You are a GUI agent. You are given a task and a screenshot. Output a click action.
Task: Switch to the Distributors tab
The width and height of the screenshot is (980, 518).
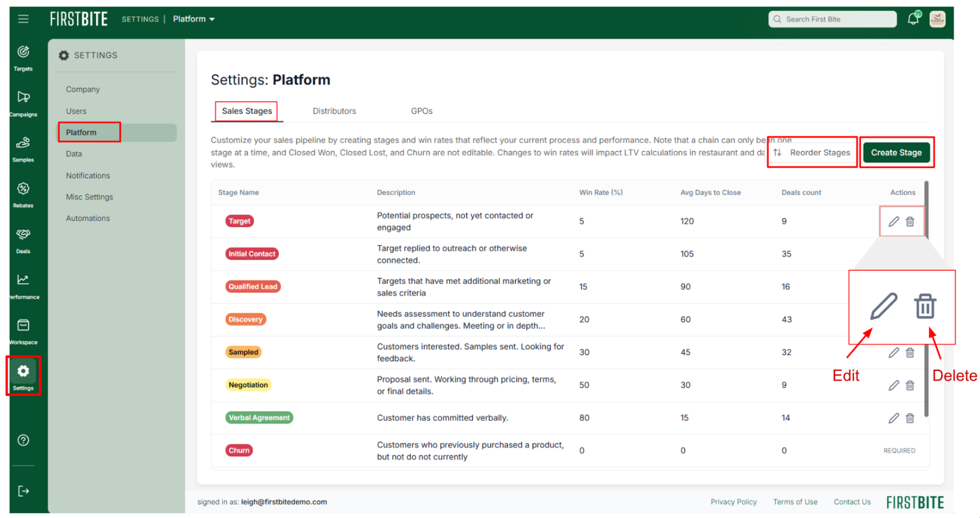pyautogui.click(x=334, y=111)
